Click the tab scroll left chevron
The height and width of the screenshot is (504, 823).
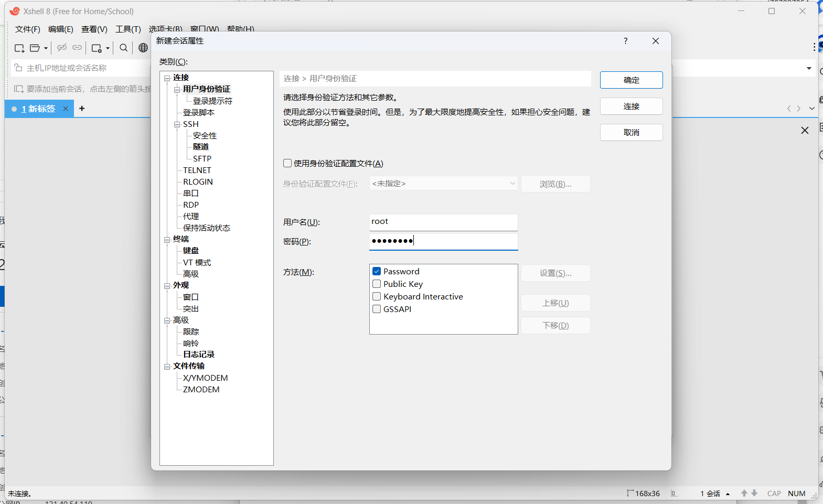[x=789, y=109]
